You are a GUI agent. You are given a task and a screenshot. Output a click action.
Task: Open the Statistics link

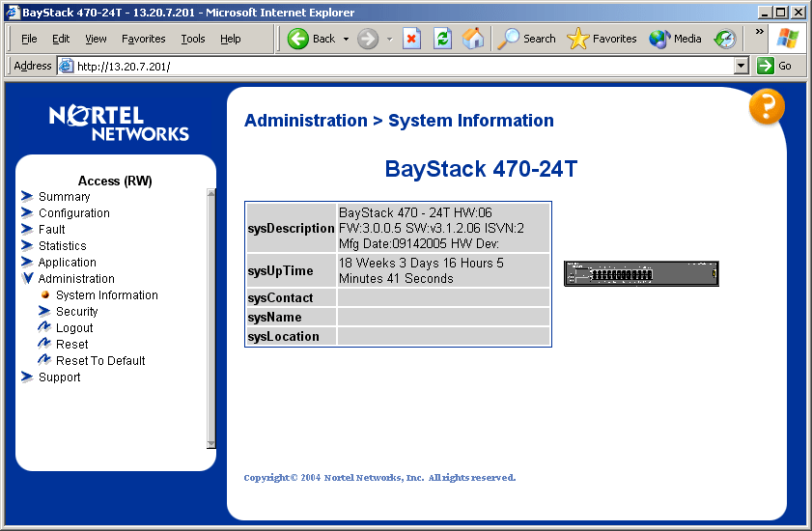tap(62, 246)
